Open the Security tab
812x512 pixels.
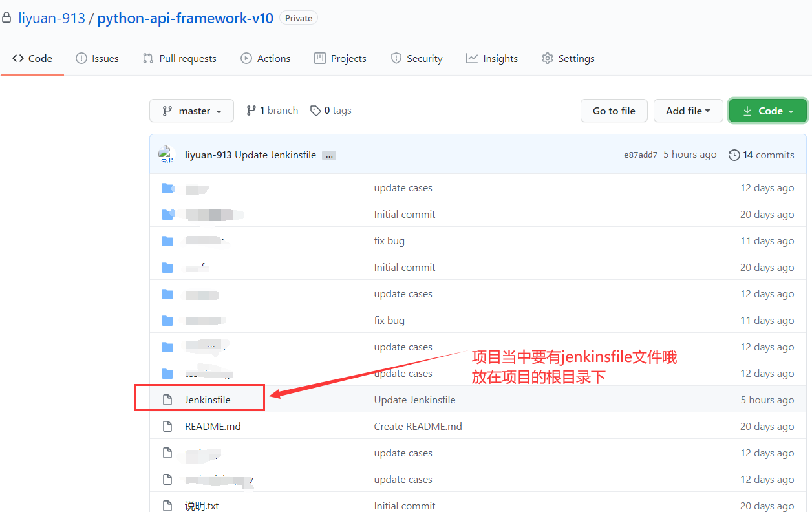[x=416, y=58]
